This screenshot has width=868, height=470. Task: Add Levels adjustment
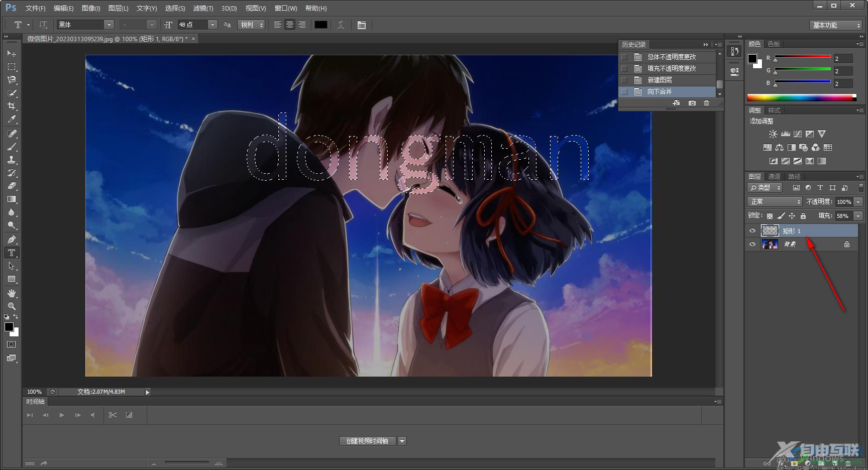(785, 134)
